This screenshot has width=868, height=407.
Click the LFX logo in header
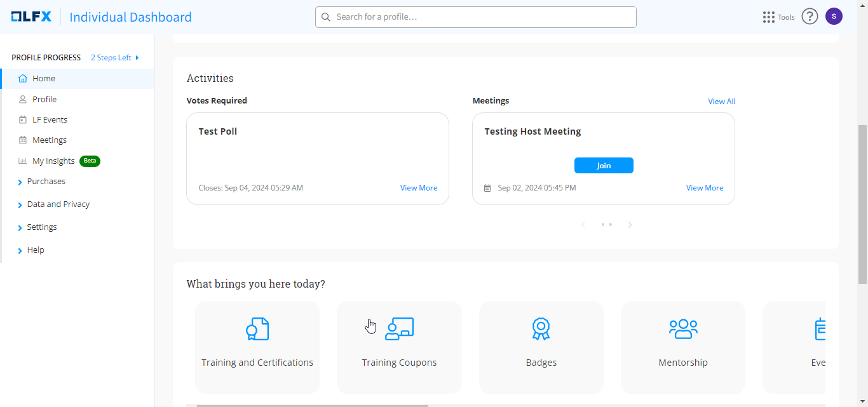pos(31,17)
